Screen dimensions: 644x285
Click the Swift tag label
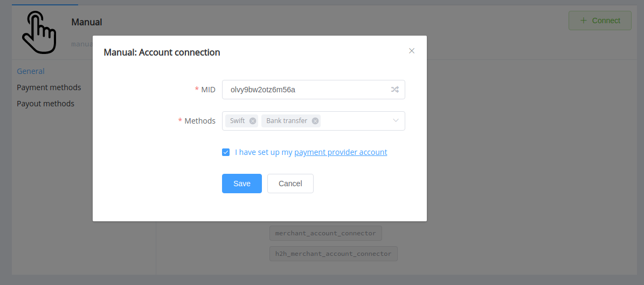(x=238, y=121)
